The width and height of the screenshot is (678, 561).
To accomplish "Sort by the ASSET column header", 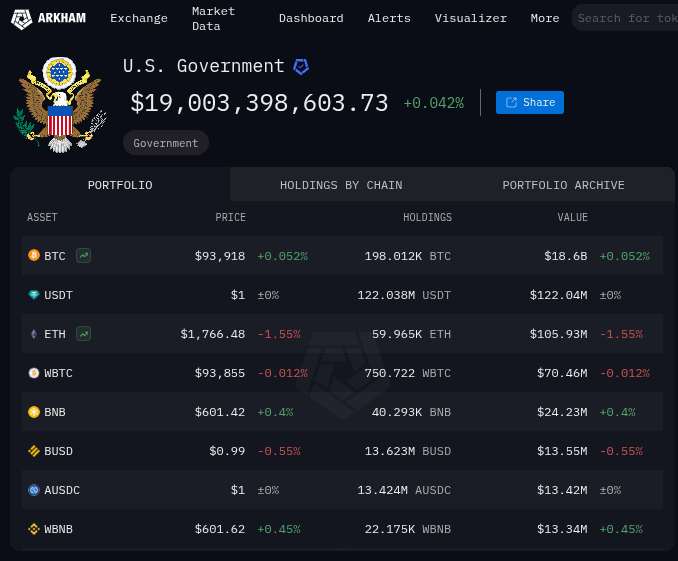I will pyautogui.click(x=42, y=217).
